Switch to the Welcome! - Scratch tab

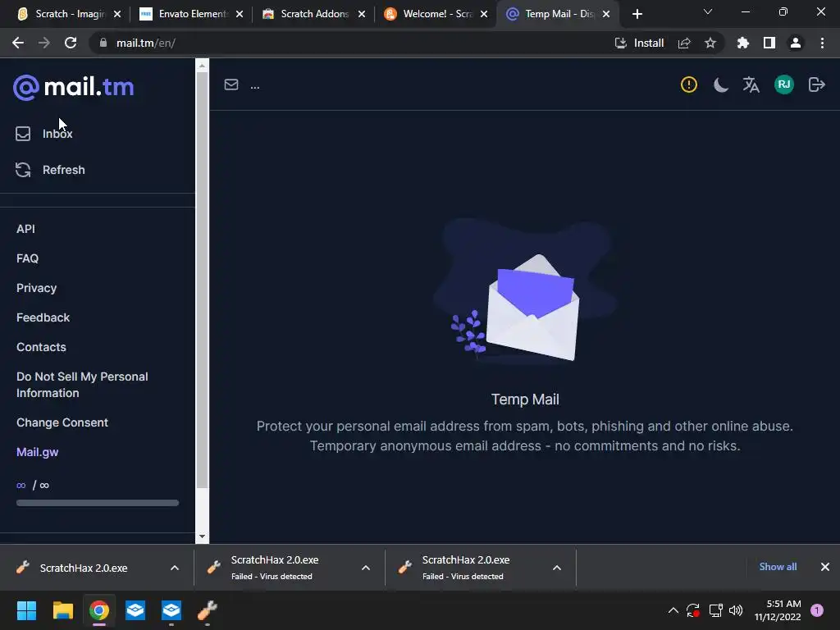click(x=436, y=14)
